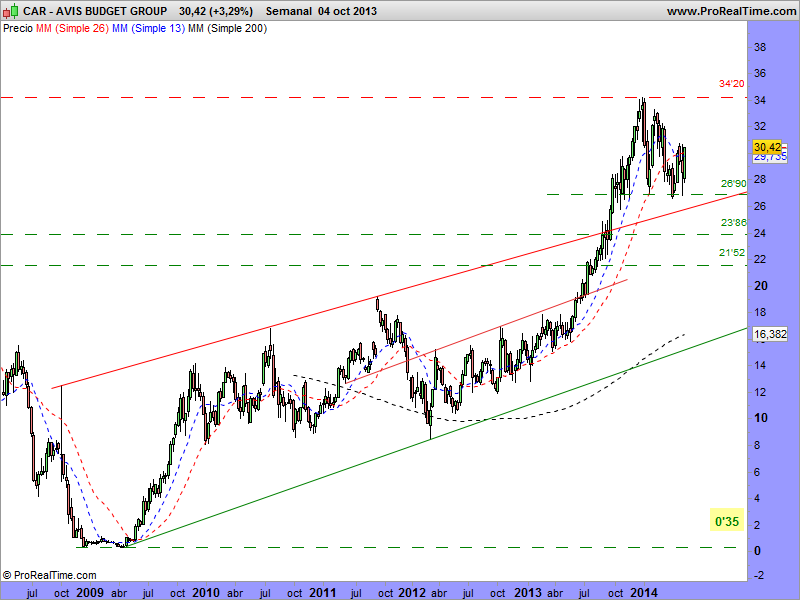Screen dimensions: 800x600
Task: Select the CAR - AVIS BUDGET GROUP title
Action: point(95,11)
